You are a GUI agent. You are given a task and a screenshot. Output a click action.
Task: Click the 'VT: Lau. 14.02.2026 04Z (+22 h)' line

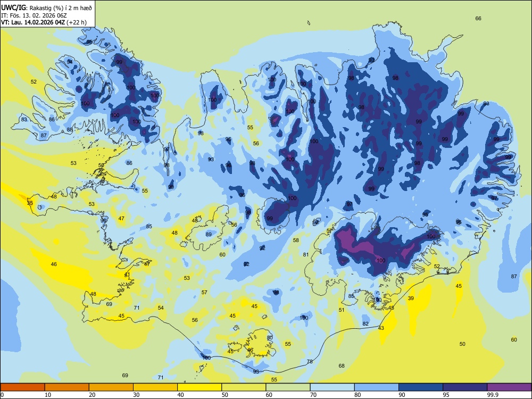click(x=44, y=22)
